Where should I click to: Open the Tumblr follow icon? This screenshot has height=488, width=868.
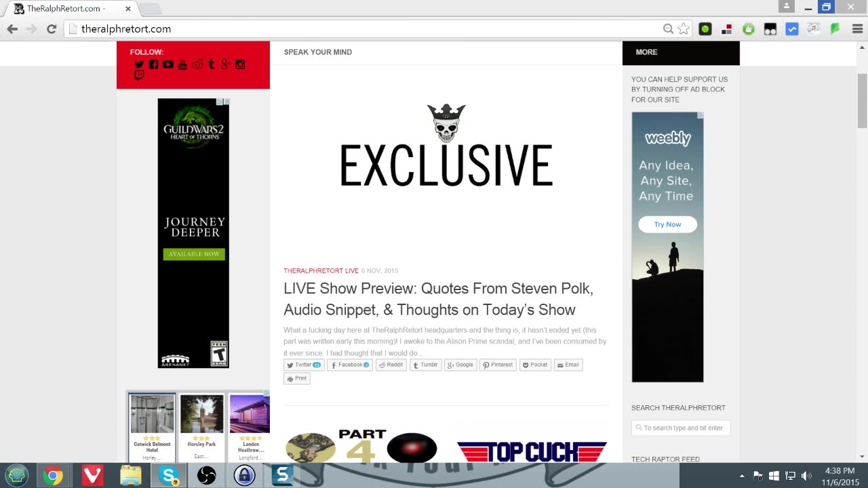click(x=212, y=64)
